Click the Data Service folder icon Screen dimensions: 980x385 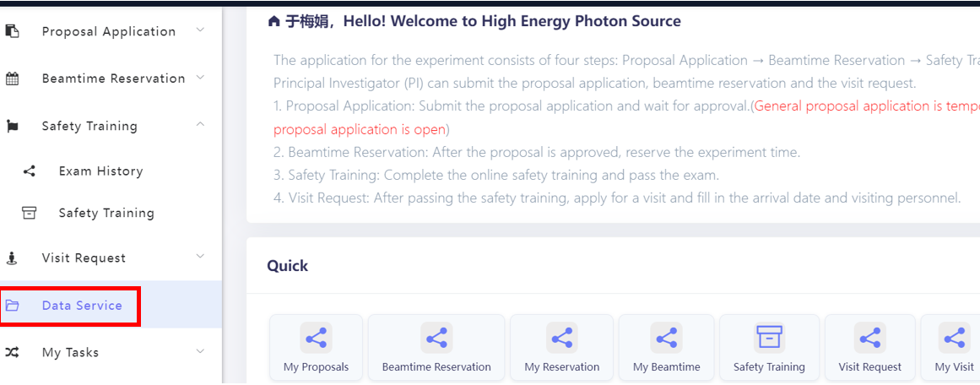[x=13, y=306]
